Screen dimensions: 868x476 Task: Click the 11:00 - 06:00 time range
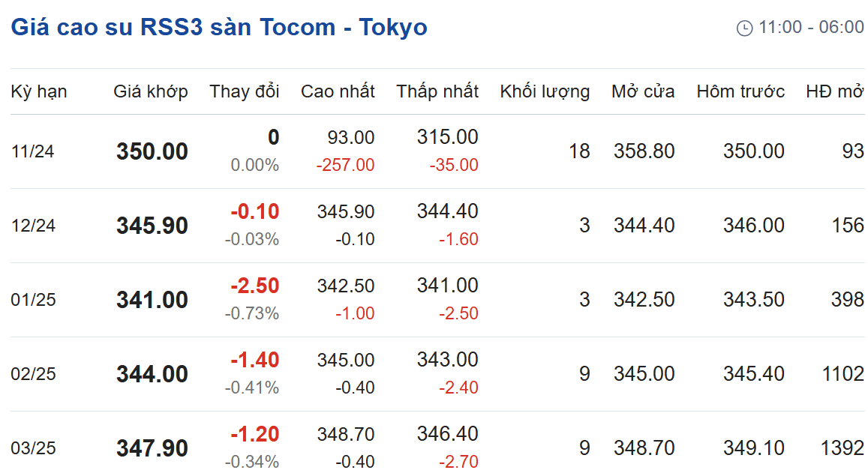click(x=811, y=27)
